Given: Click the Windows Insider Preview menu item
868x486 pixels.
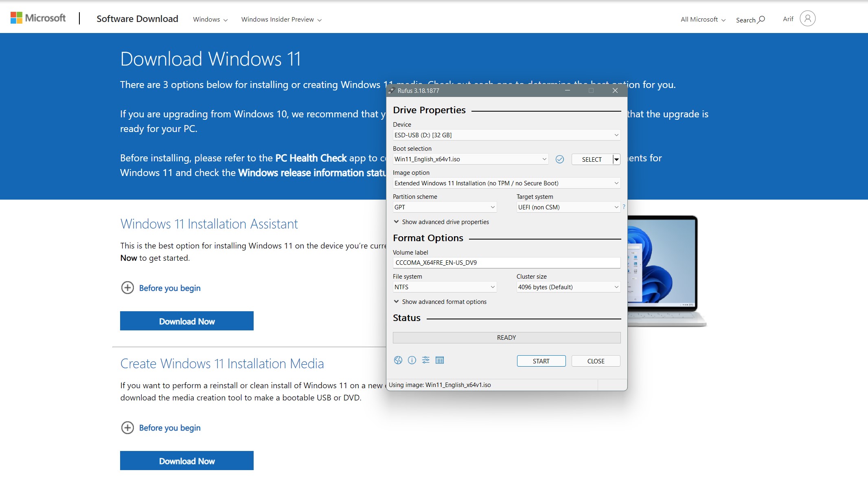Looking at the screenshot, I should pyautogui.click(x=281, y=19).
